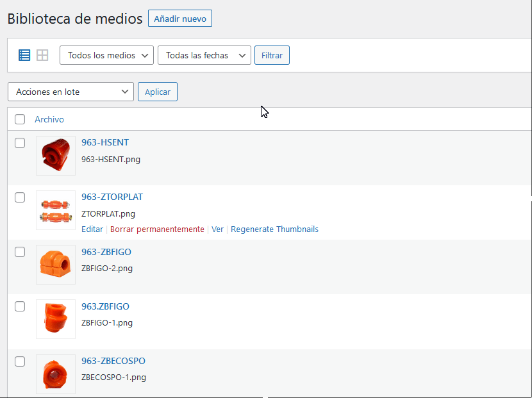Switch to list view icon

[24, 55]
